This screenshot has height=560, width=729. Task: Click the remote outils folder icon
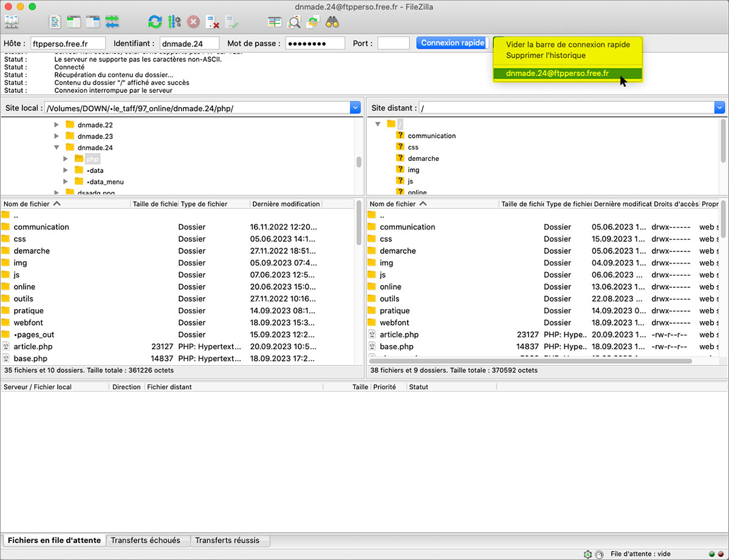372,298
